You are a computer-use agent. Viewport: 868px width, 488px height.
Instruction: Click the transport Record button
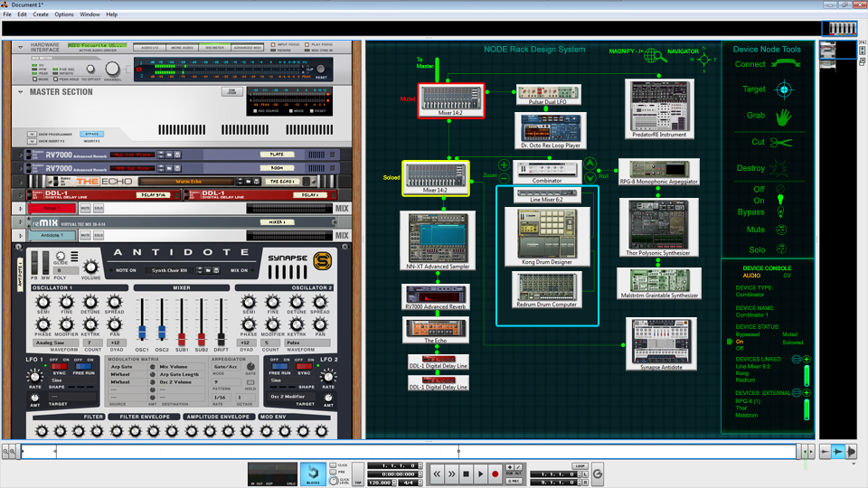[x=495, y=474]
